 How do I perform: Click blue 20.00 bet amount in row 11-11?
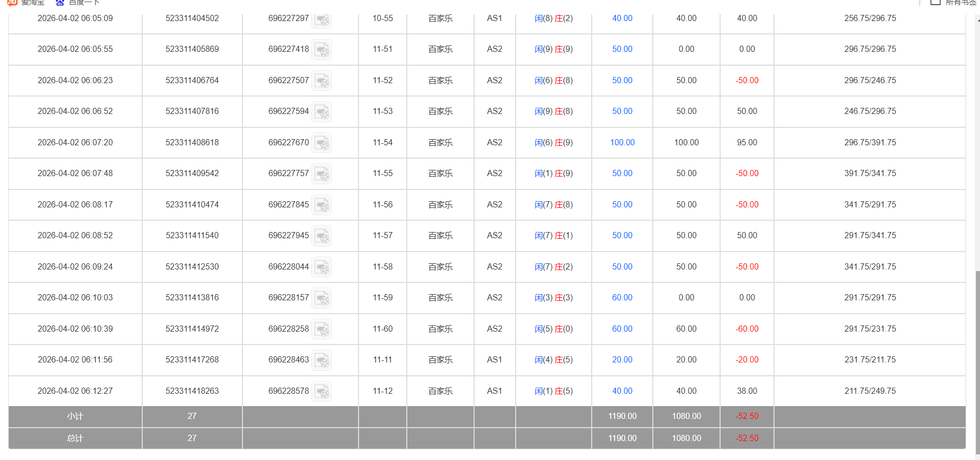pos(622,360)
